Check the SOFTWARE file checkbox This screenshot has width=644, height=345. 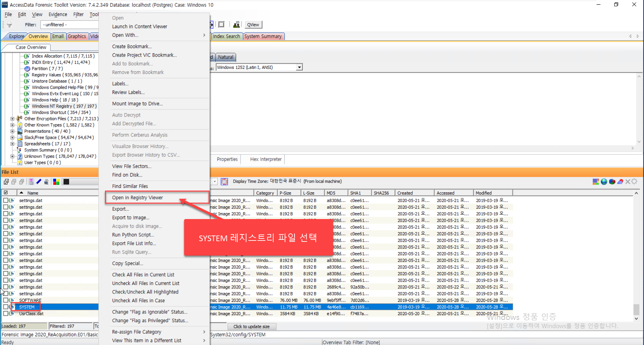click(6, 300)
